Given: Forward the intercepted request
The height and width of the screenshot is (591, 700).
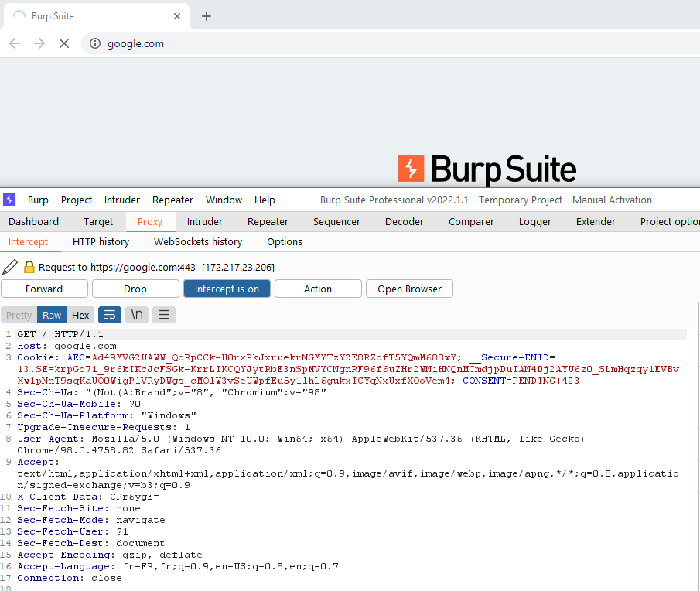Looking at the screenshot, I should pos(44,289).
